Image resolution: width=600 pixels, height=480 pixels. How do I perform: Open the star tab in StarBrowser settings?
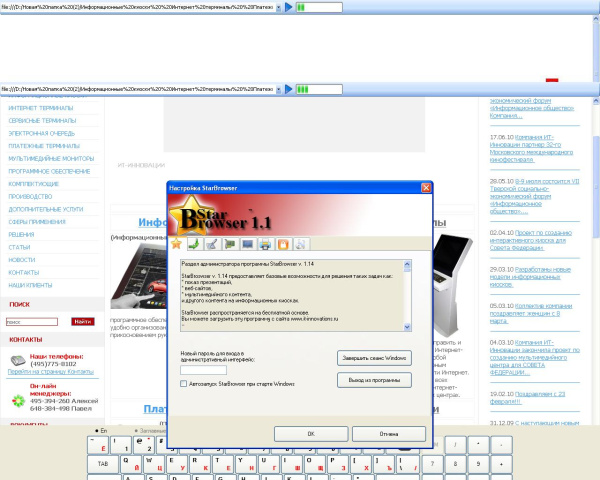click(176, 243)
